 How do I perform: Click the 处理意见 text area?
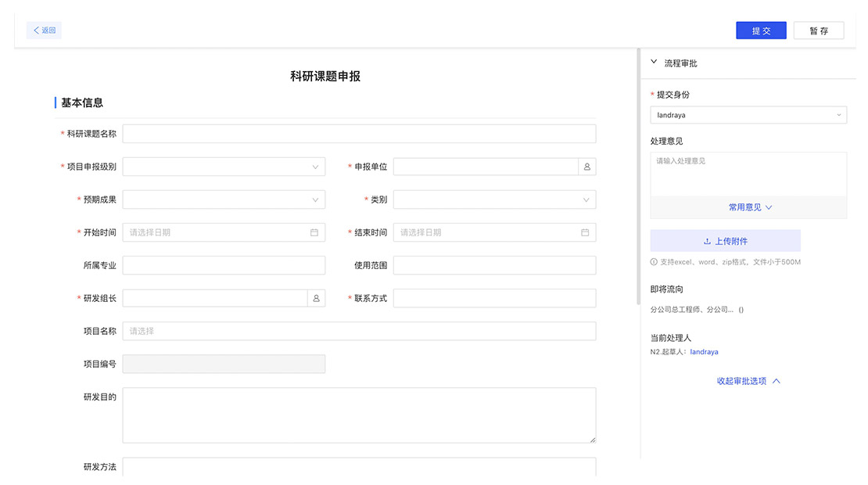click(748, 174)
